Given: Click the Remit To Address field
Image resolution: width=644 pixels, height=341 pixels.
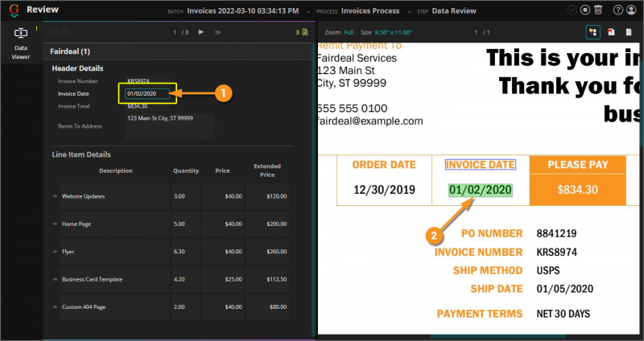Looking at the screenshot, I should (x=170, y=126).
